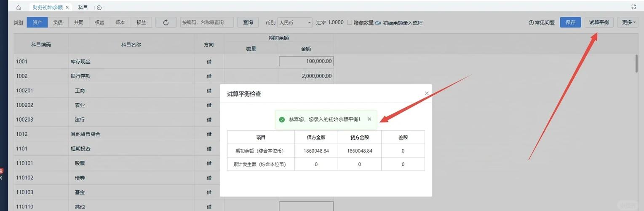The image size is (644, 211).
Task: Toggle the 隐藏数量 checkbox
Action: [x=350, y=22]
